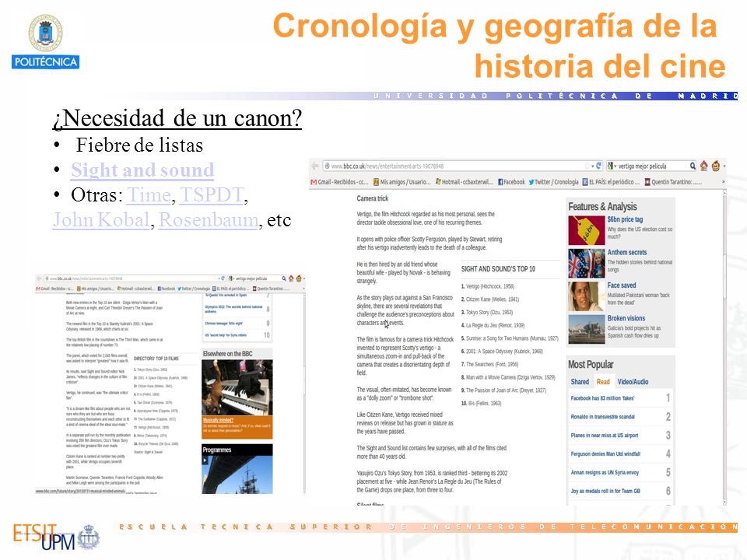Viewport: 747px width, 560px height.
Task: Click the Home icon in the small browser
Action: coord(291,278)
